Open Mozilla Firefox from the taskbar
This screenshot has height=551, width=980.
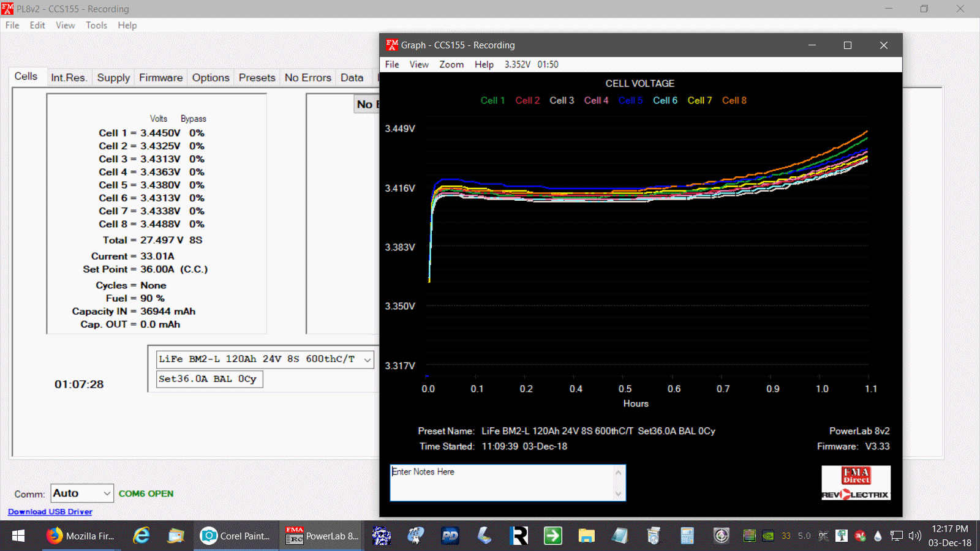click(80, 536)
